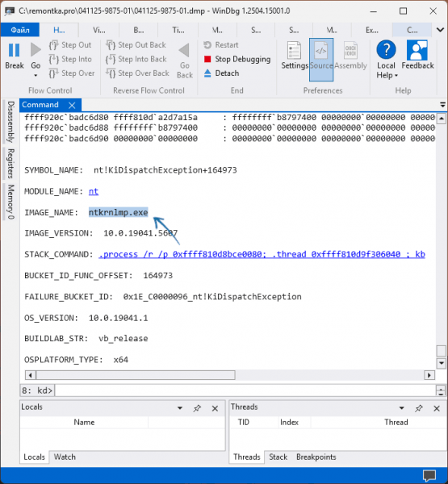Screen dimensions: 448x484
Task: Switch to the Threads bottom tab
Action: pos(247,457)
